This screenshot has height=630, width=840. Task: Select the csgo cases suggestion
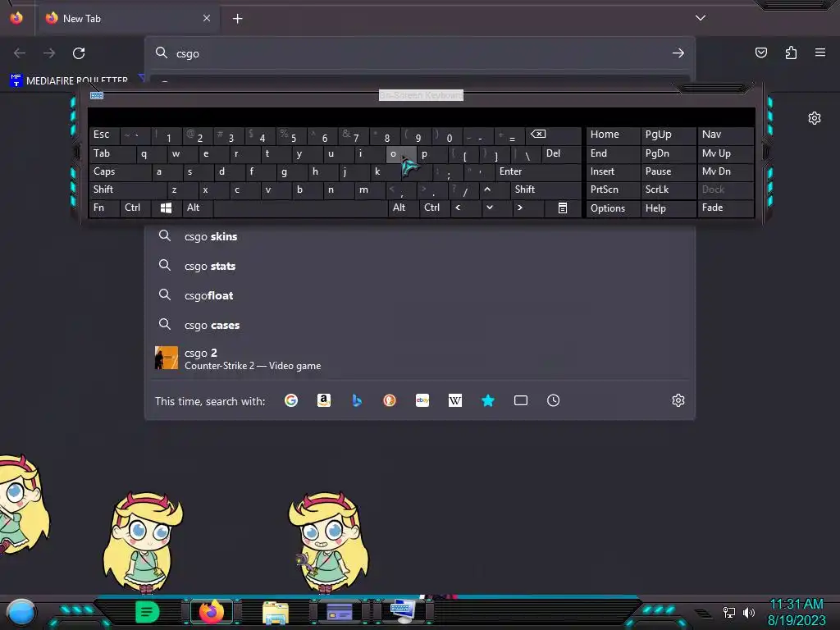click(420, 325)
